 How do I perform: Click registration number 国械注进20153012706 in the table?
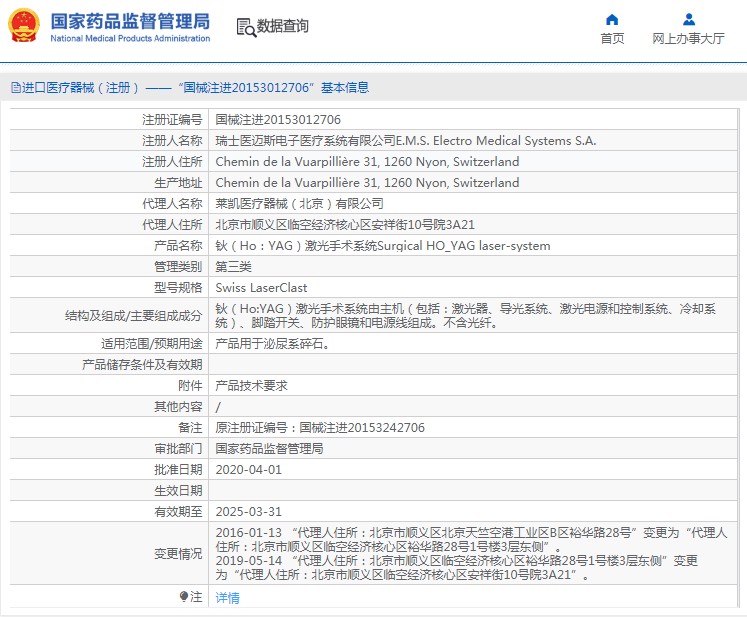click(x=270, y=120)
